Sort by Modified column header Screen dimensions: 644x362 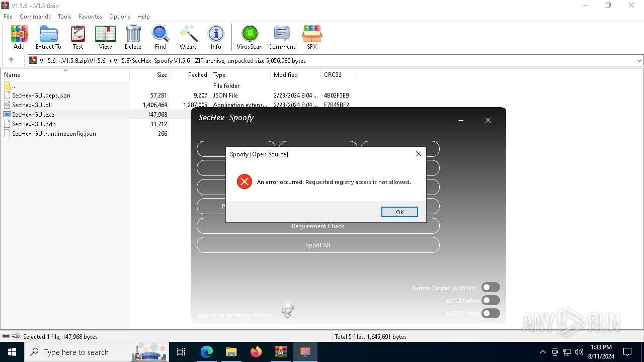(296, 74)
